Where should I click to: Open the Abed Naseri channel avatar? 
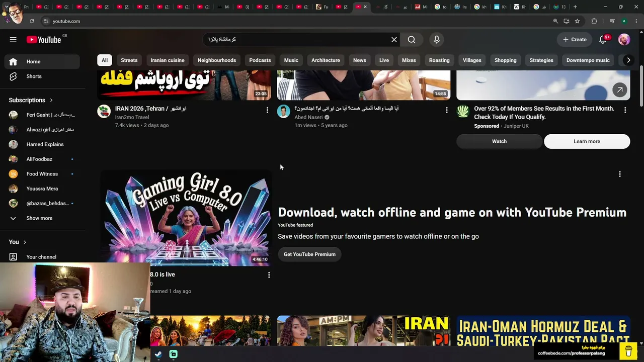(283, 111)
